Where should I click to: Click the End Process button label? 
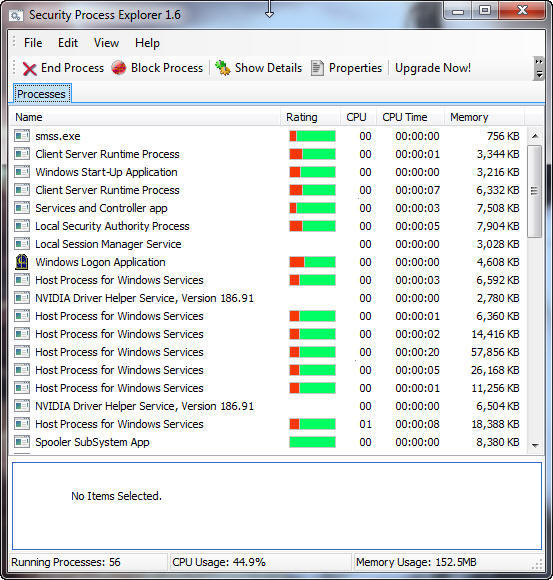pos(73,68)
